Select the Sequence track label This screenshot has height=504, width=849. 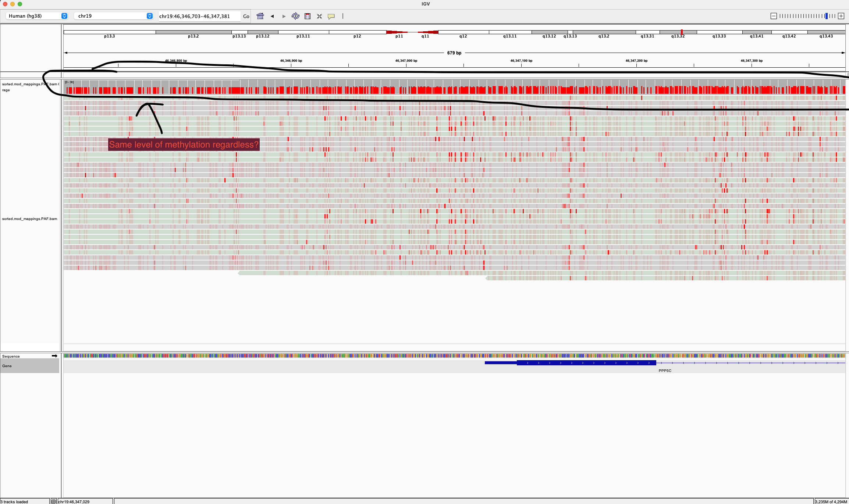point(11,356)
